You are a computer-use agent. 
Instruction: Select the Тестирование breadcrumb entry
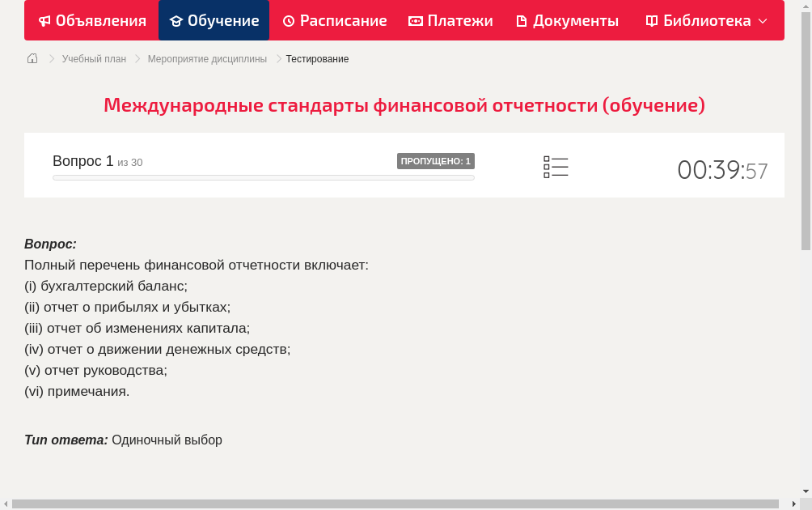tap(316, 58)
